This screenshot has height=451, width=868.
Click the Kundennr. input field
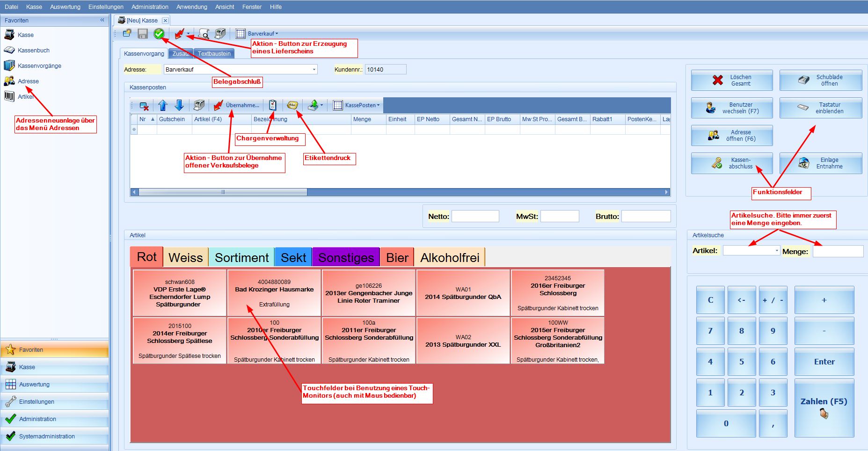[x=385, y=70]
